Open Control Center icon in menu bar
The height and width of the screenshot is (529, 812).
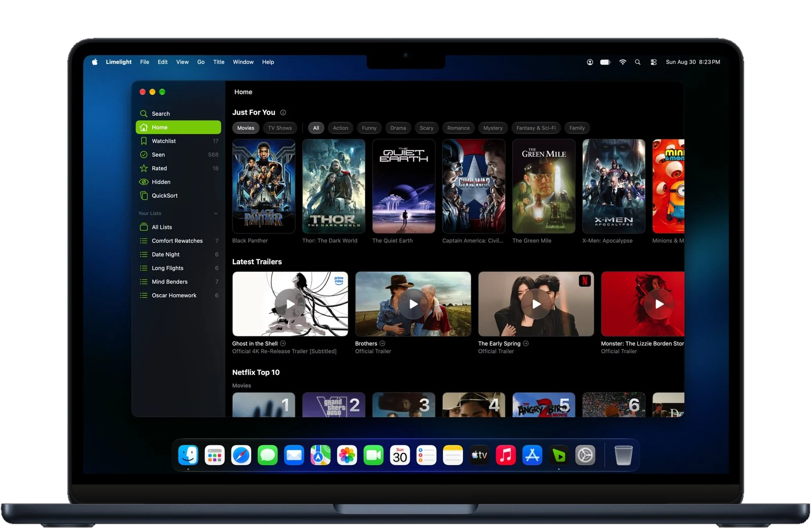click(654, 62)
